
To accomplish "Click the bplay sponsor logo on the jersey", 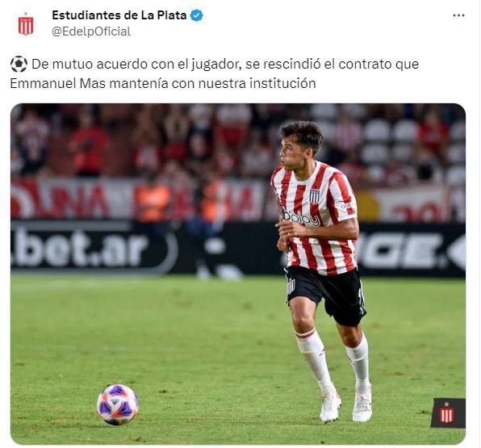I will [x=302, y=218].
